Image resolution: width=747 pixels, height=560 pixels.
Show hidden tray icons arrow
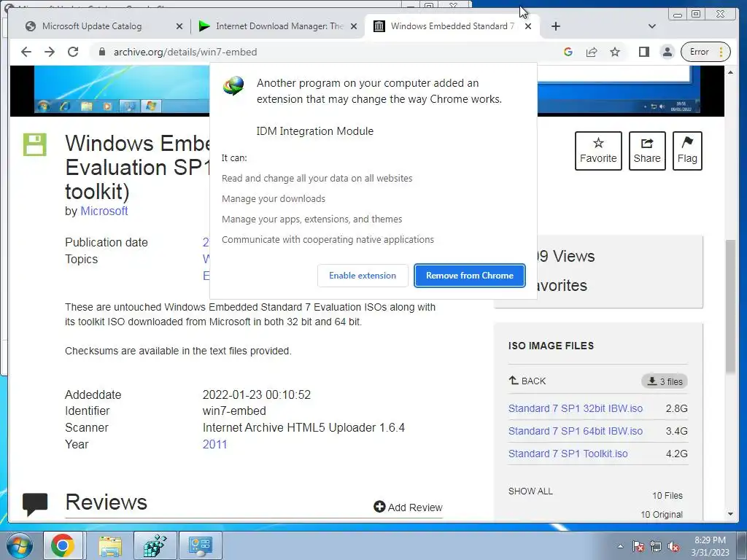coord(620,546)
